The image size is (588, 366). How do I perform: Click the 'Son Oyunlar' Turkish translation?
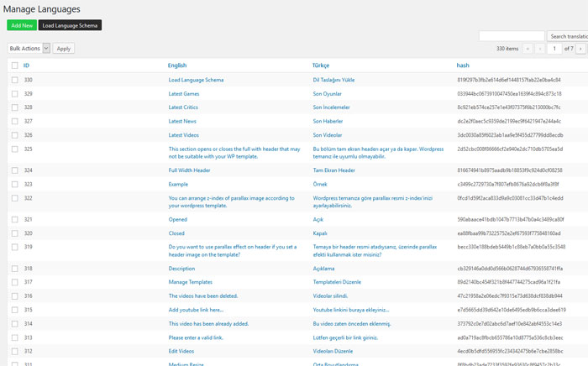click(327, 94)
